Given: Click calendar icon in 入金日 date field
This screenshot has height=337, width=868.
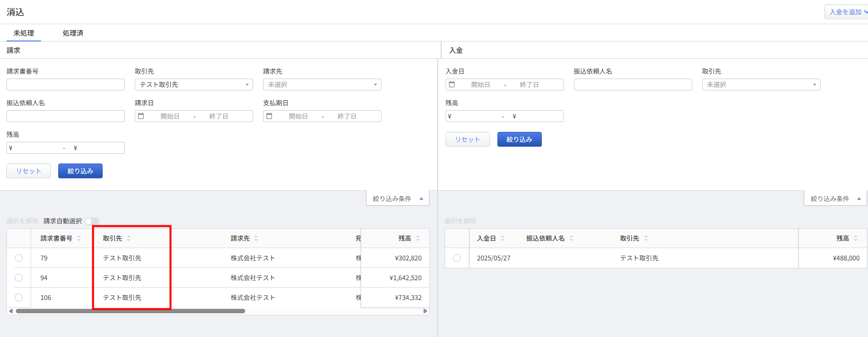Looking at the screenshot, I should click(452, 84).
